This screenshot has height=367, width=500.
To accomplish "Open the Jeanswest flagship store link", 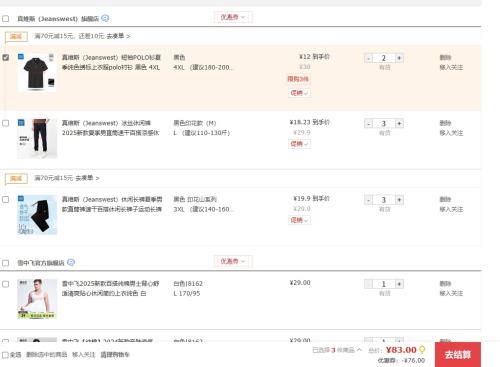I will point(58,19).
